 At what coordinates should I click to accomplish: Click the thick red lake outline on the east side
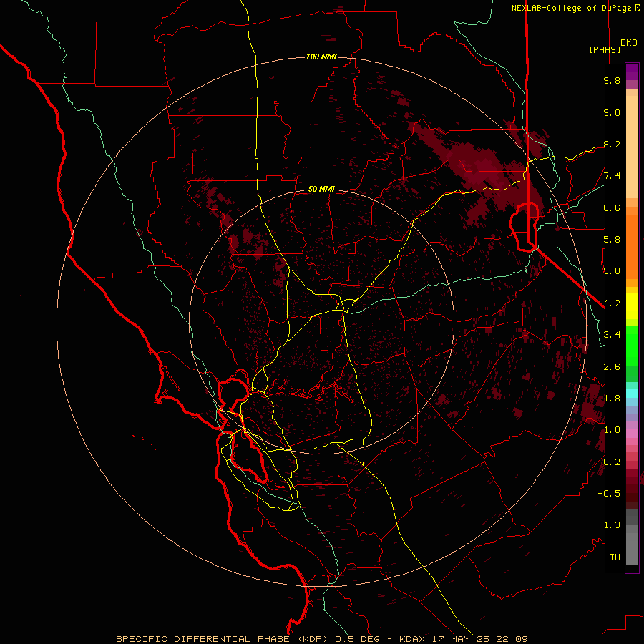click(x=524, y=226)
